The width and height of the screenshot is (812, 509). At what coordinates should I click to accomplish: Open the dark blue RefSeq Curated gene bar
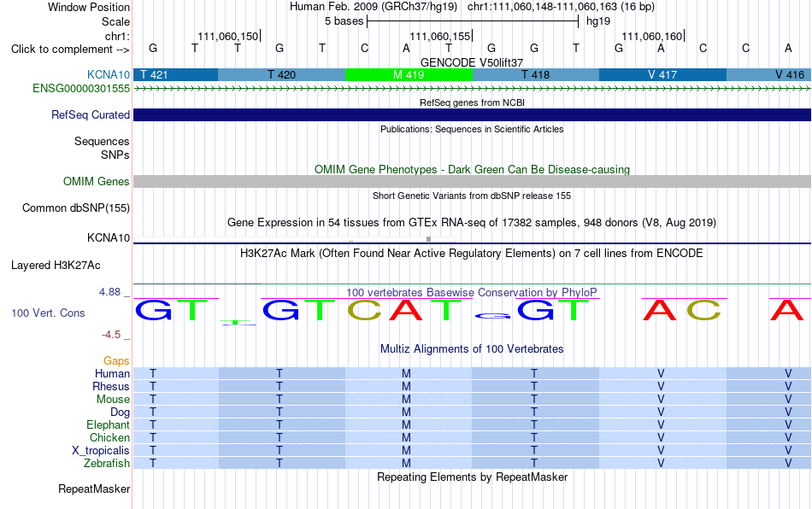[473, 114]
